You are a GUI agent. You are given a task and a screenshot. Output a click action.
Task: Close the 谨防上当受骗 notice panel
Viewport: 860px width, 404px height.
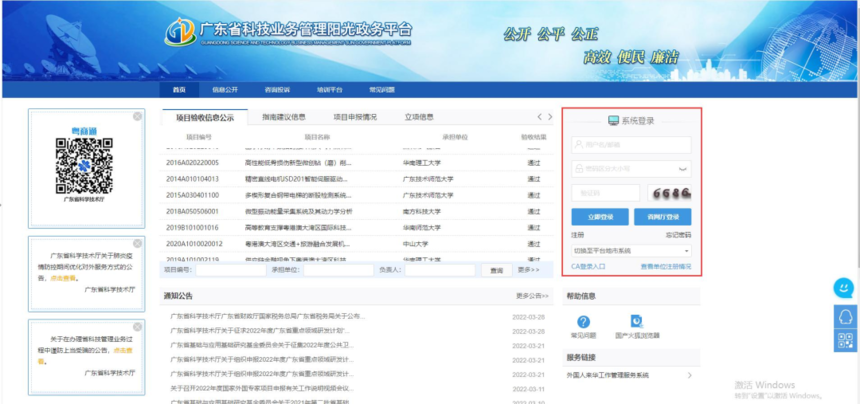pos(137,327)
